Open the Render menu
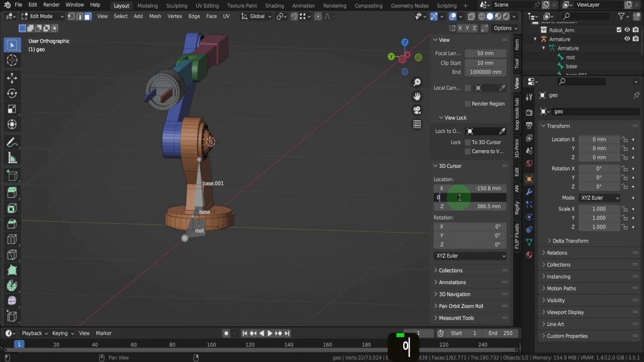 tap(51, 5)
